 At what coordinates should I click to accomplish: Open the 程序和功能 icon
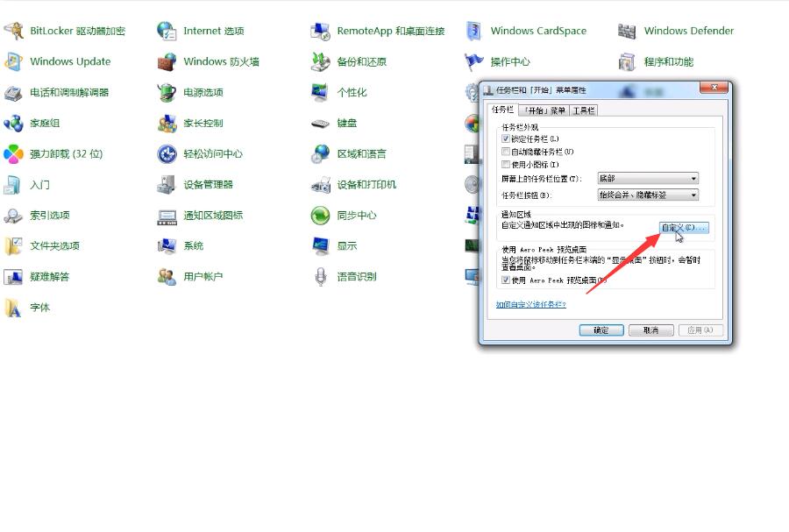[628, 62]
